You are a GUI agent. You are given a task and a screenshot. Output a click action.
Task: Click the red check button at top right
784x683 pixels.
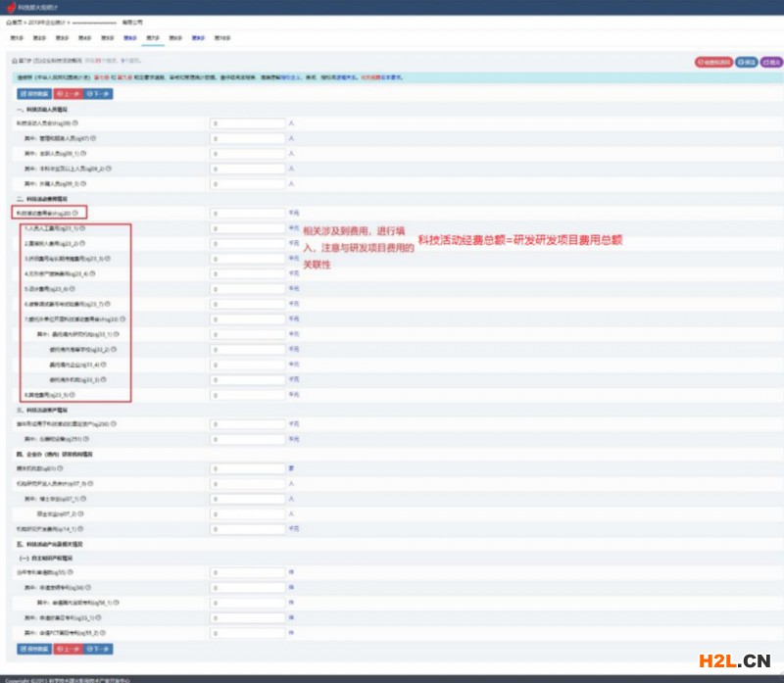pos(712,62)
